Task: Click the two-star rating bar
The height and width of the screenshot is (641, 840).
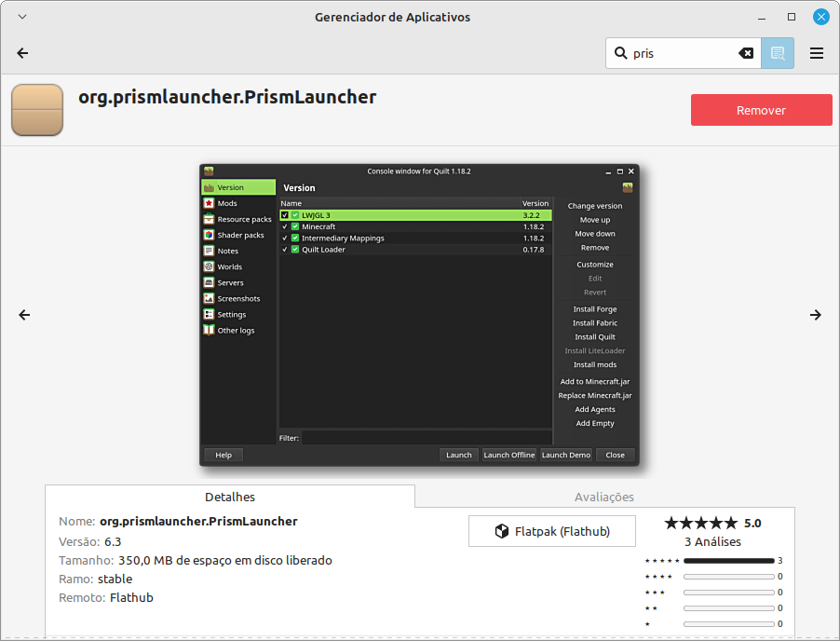Action: [x=728, y=608]
